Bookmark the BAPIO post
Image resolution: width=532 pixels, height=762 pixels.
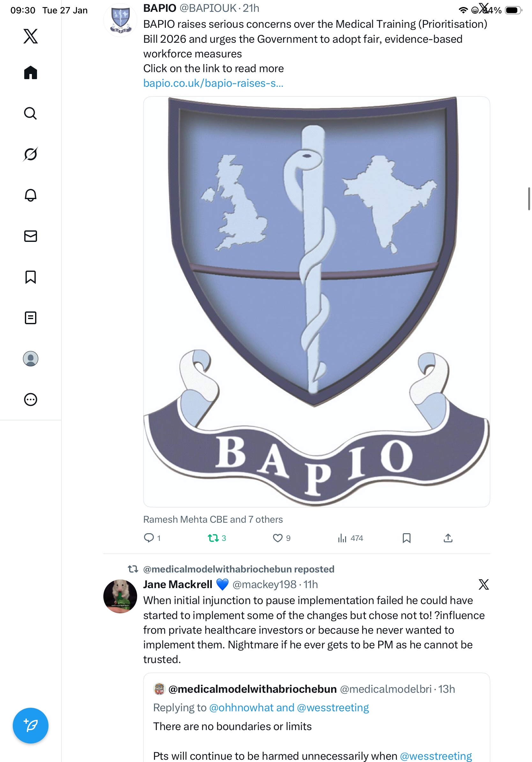[406, 538]
